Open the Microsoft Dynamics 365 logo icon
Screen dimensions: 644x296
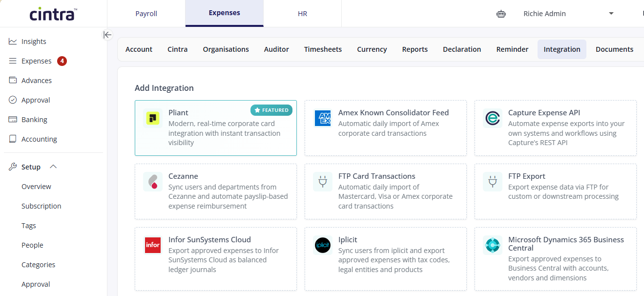click(493, 245)
